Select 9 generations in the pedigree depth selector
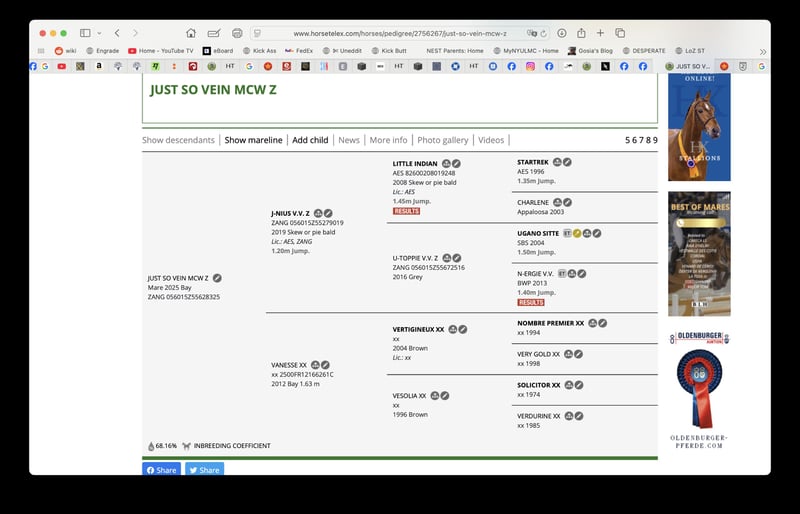The image size is (800, 514). coord(655,140)
